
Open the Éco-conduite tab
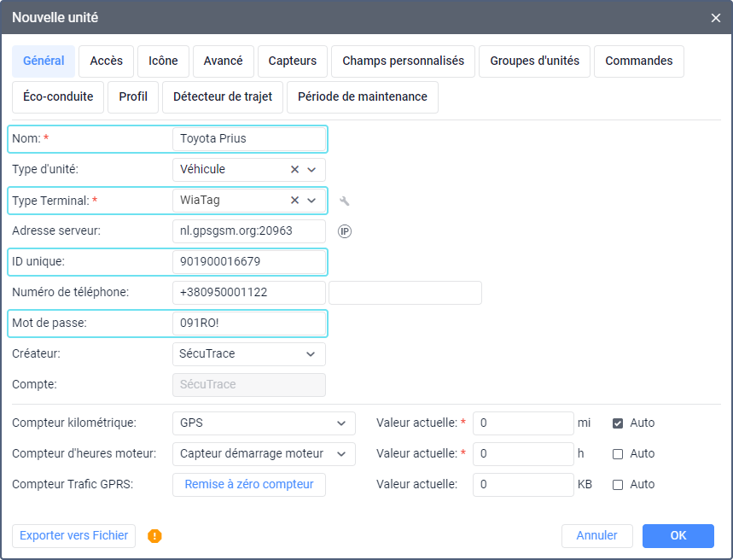[58, 97]
